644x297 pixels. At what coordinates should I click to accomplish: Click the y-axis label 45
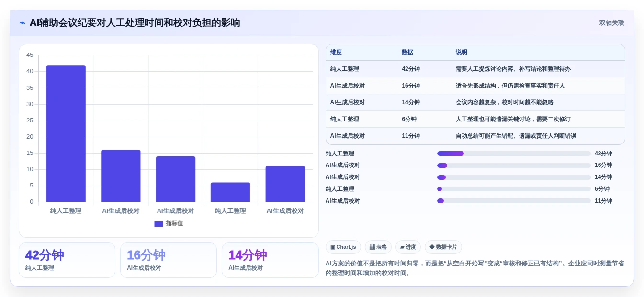(30, 55)
